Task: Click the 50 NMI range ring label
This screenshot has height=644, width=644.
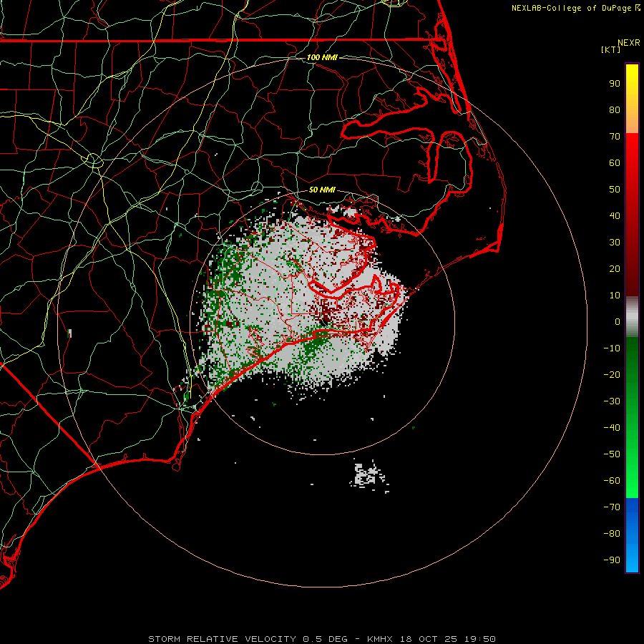Action: 322,190
